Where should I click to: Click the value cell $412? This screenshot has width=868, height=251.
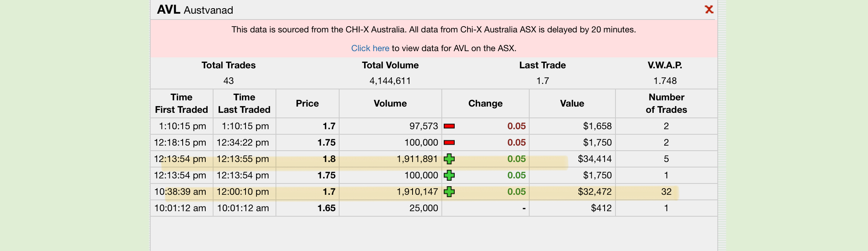[x=601, y=208]
